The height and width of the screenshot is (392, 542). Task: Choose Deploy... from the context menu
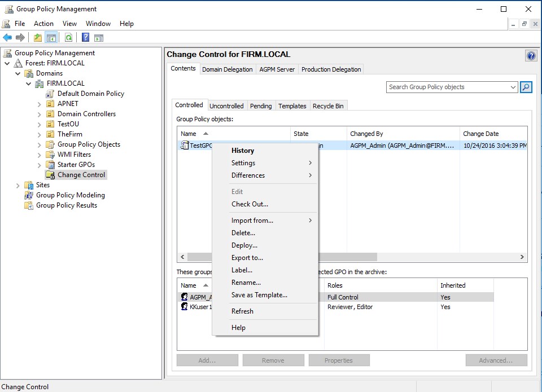[265, 245]
